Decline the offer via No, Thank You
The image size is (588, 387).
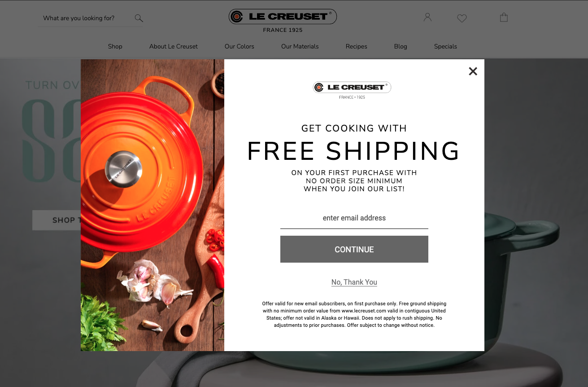pos(354,282)
